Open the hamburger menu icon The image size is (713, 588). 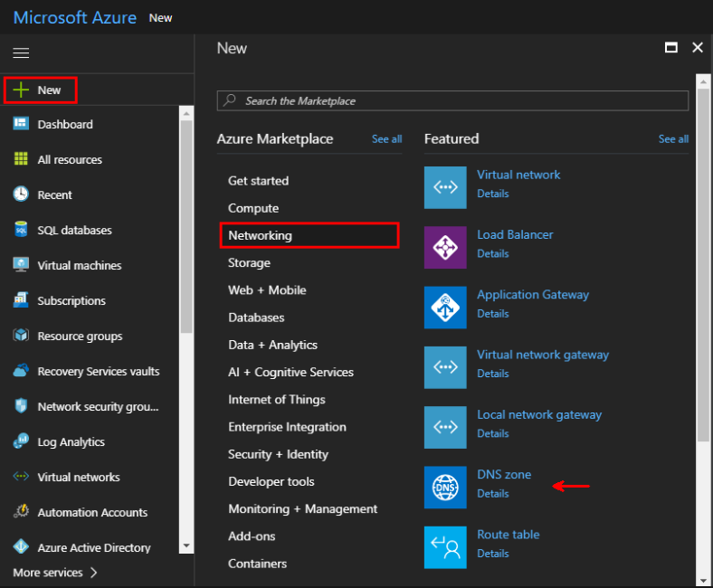[21, 53]
